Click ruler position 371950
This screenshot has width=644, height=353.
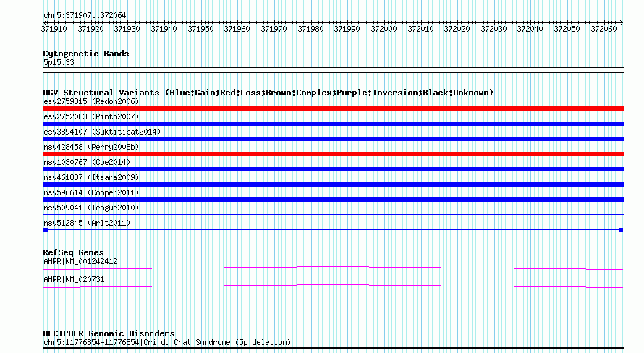point(201,29)
